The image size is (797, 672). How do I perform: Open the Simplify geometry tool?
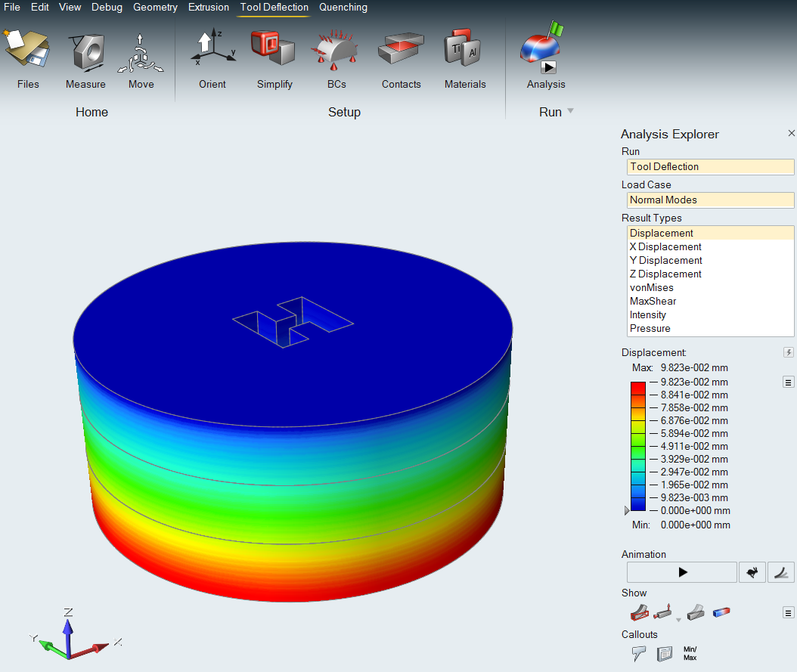pyautogui.click(x=274, y=51)
